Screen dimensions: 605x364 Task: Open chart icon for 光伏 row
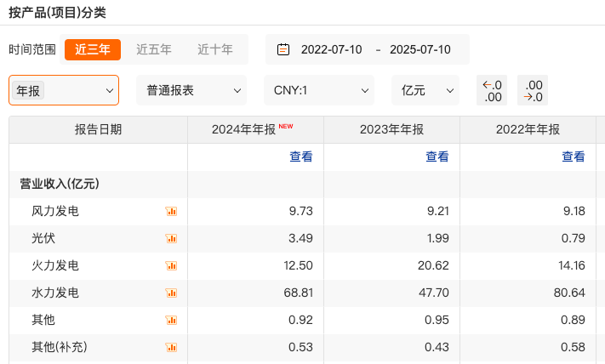pos(171,239)
